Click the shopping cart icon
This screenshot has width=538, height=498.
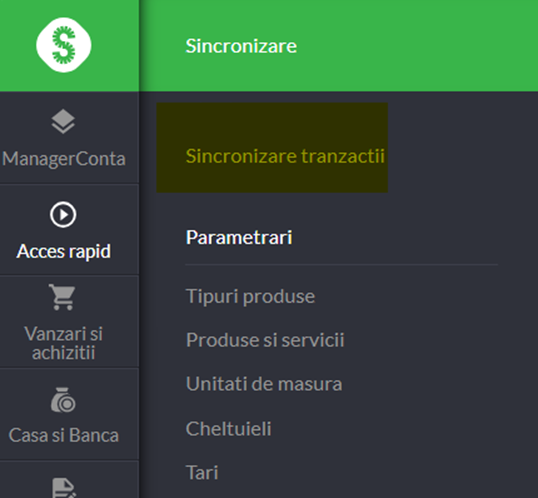coord(62,297)
